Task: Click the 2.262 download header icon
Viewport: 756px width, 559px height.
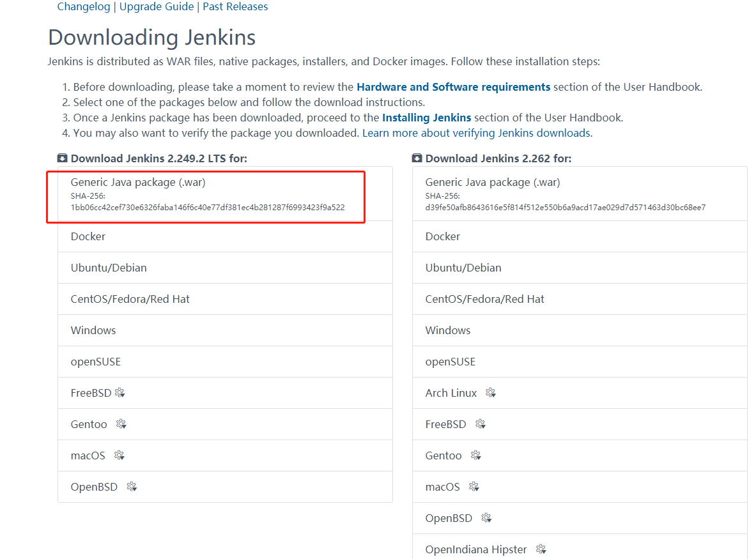Action: (417, 158)
